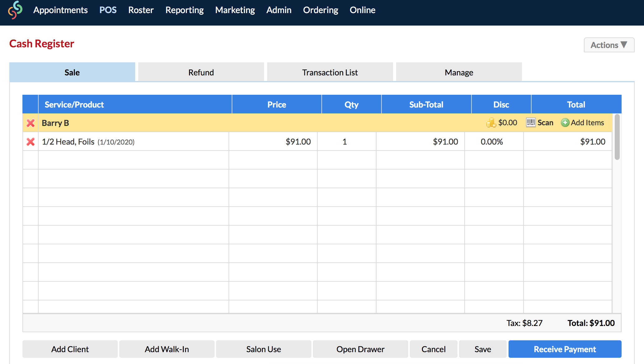644x364 pixels.
Task: Click the gold coins balance icon
Action: [x=491, y=123]
